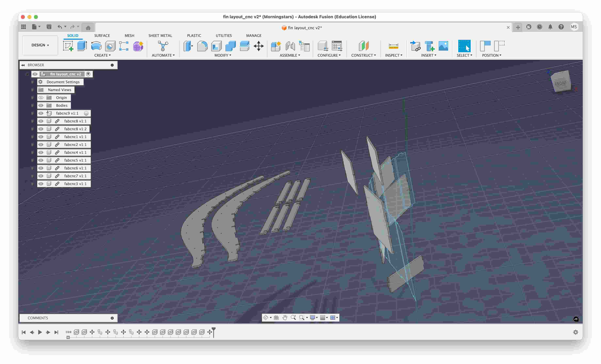Open timeline settings gear
The width and height of the screenshot is (601, 364).
coord(576,332)
